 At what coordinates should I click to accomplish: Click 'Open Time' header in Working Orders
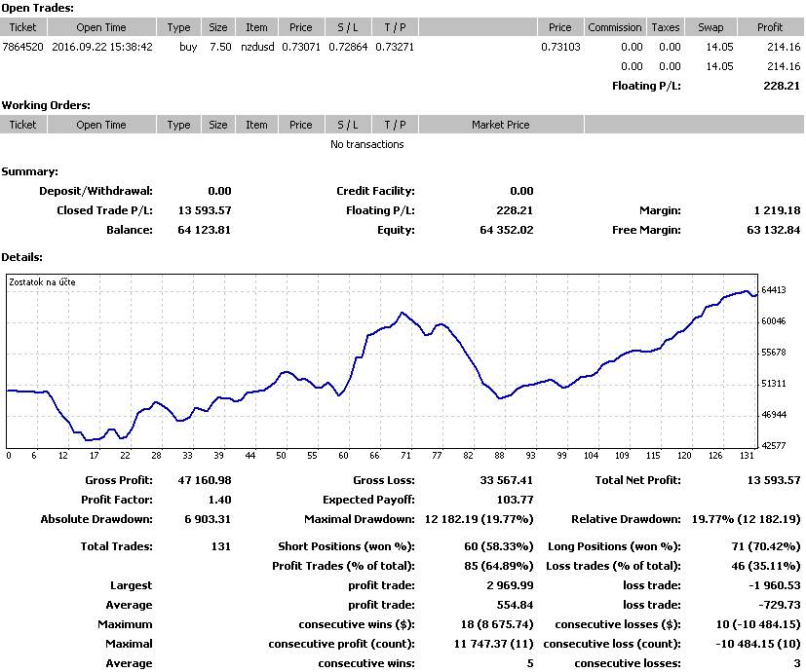tap(101, 125)
